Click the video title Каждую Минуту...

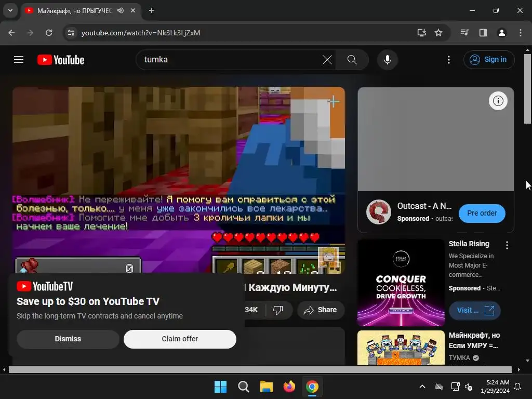pyautogui.click(x=291, y=287)
